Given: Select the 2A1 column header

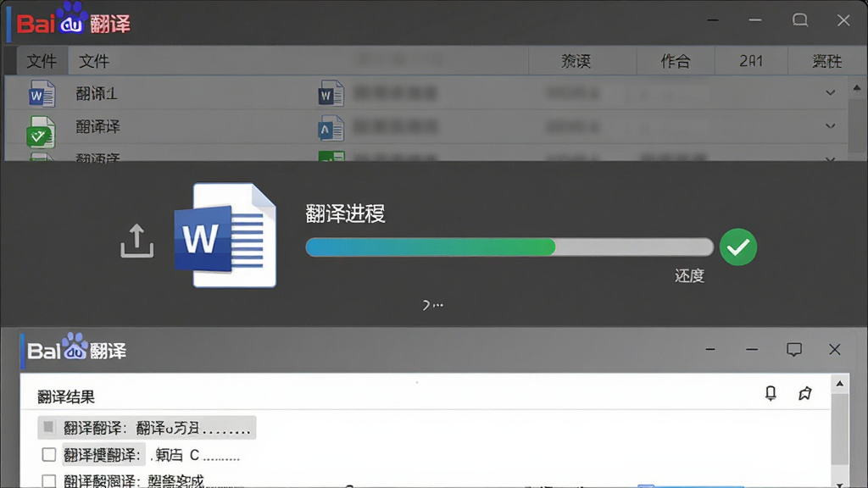Looking at the screenshot, I should 751,61.
